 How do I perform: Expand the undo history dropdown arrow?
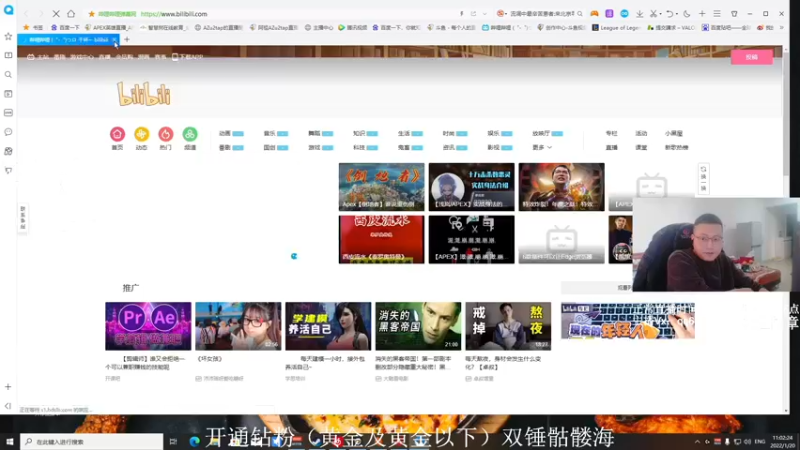pos(677,14)
